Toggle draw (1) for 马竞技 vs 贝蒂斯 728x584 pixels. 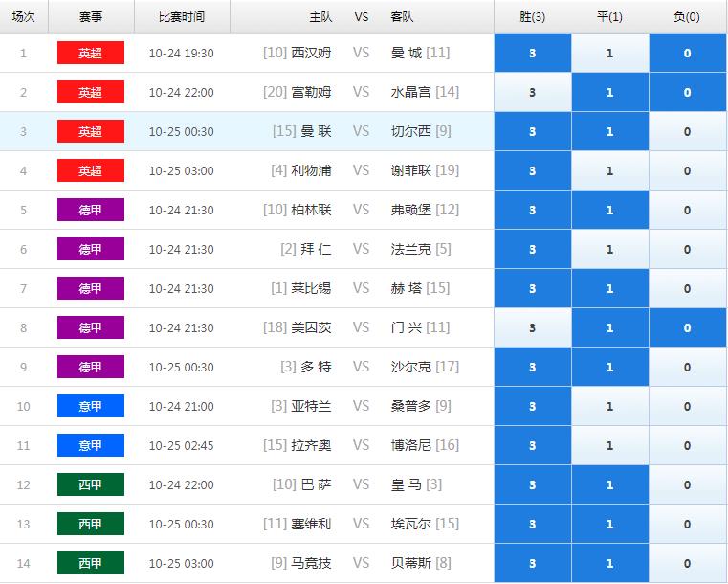(610, 563)
